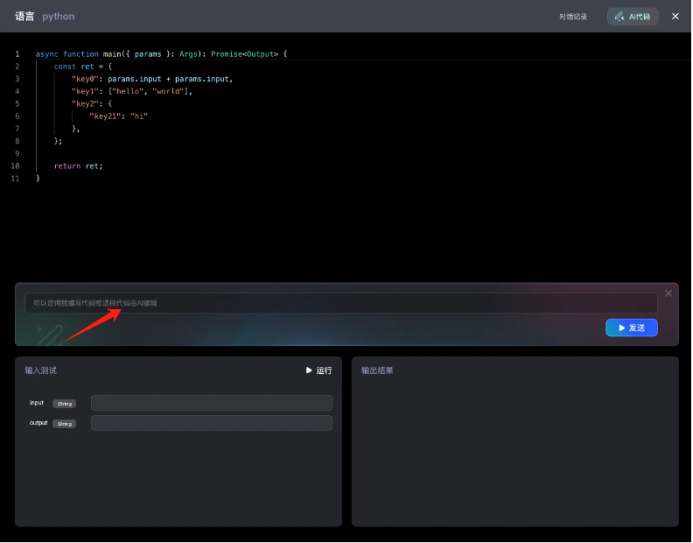Viewport: 693px width, 543px height.
Task: Click the blue 发送 send button
Action: pos(632,328)
